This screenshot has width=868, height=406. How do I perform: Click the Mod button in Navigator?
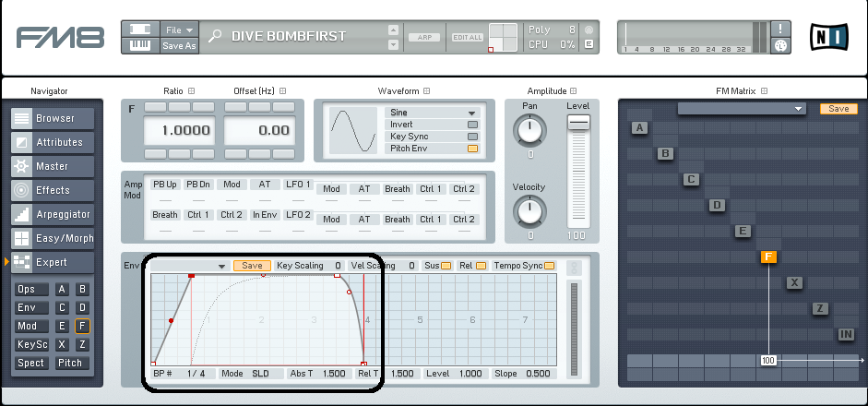tap(31, 327)
